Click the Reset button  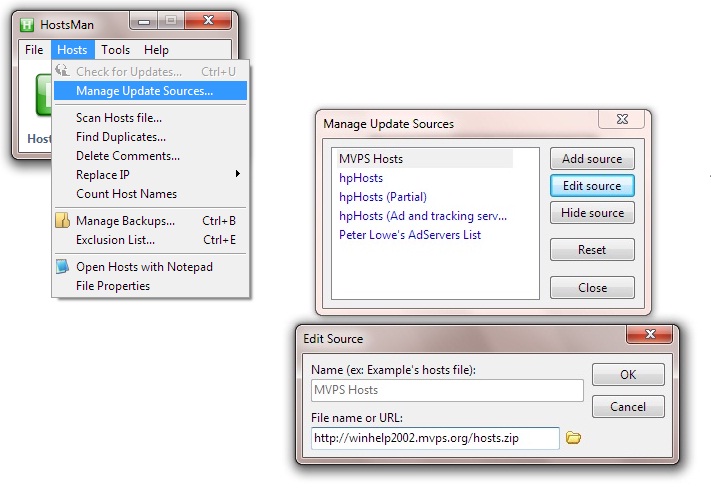[592, 250]
